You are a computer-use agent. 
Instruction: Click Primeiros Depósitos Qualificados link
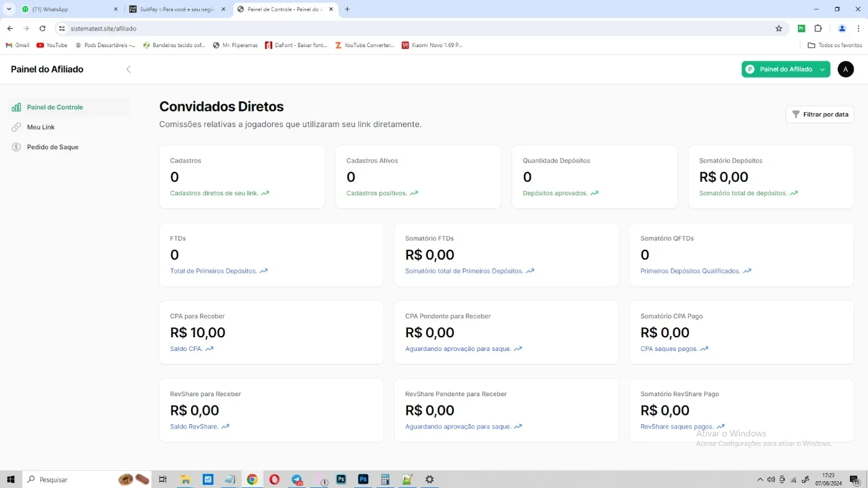click(690, 271)
